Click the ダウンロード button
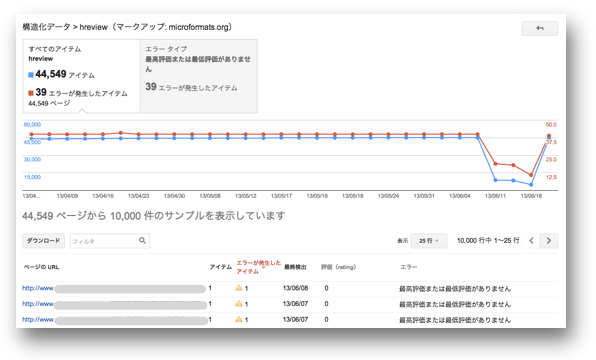 [43, 241]
